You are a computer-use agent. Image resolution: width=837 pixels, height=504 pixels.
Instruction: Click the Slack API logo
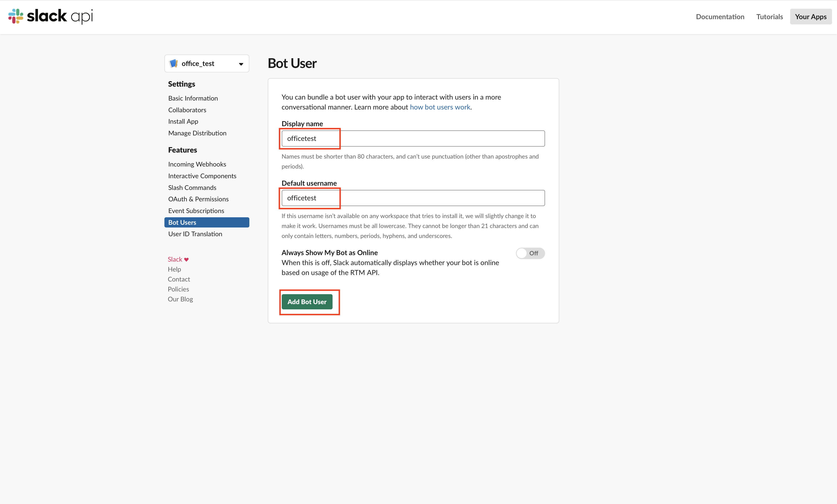pyautogui.click(x=50, y=16)
